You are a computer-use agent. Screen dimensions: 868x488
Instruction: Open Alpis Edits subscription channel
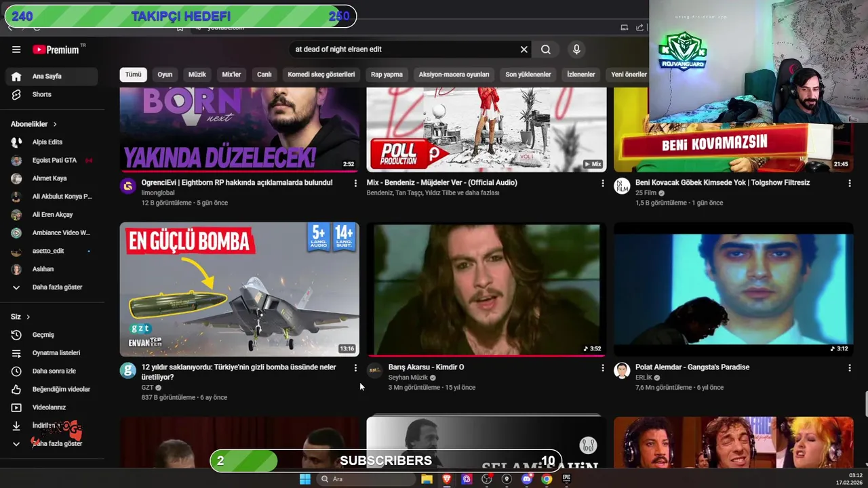pos(52,142)
